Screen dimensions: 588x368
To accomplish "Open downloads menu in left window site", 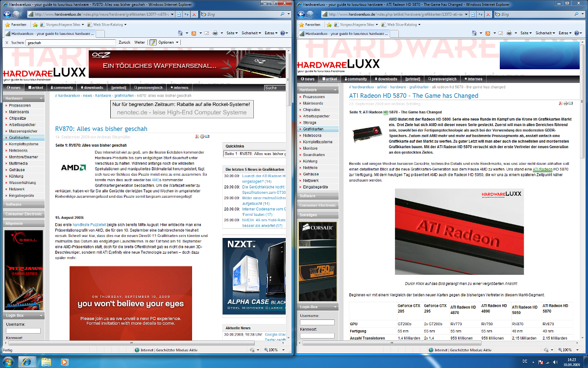I will pyautogui.click(x=92, y=88).
